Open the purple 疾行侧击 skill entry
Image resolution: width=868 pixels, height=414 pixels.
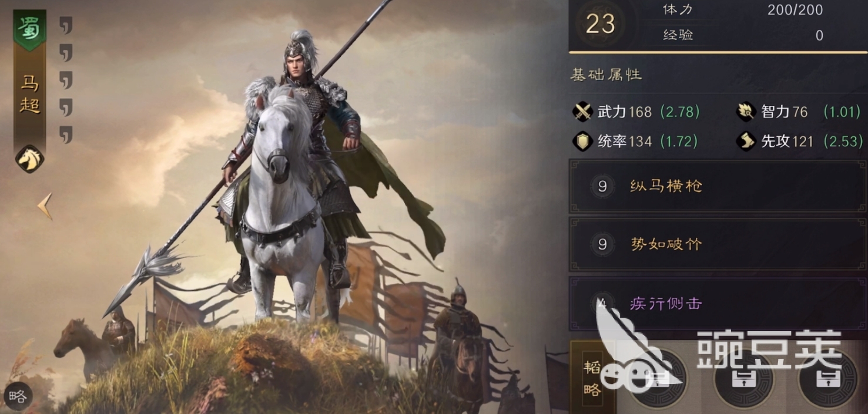coord(718,304)
